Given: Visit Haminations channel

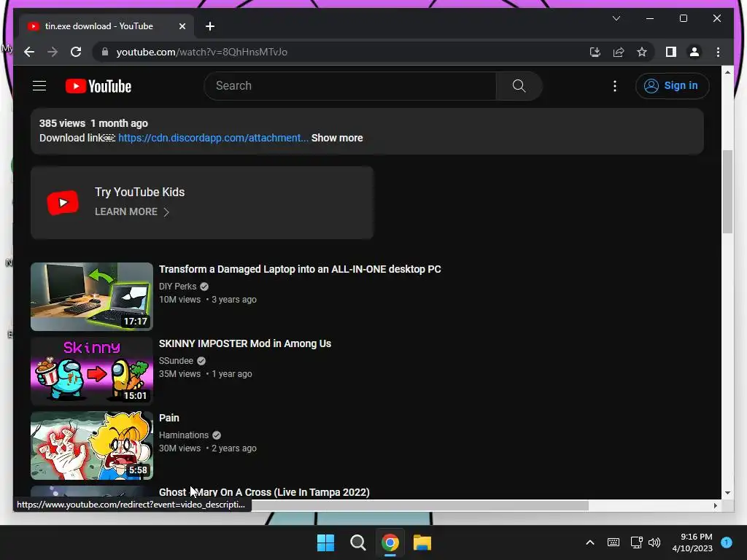Looking at the screenshot, I should 183,435.
